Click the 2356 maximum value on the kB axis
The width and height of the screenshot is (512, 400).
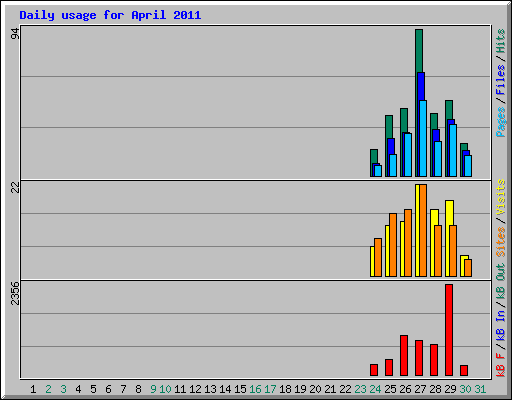15,293
